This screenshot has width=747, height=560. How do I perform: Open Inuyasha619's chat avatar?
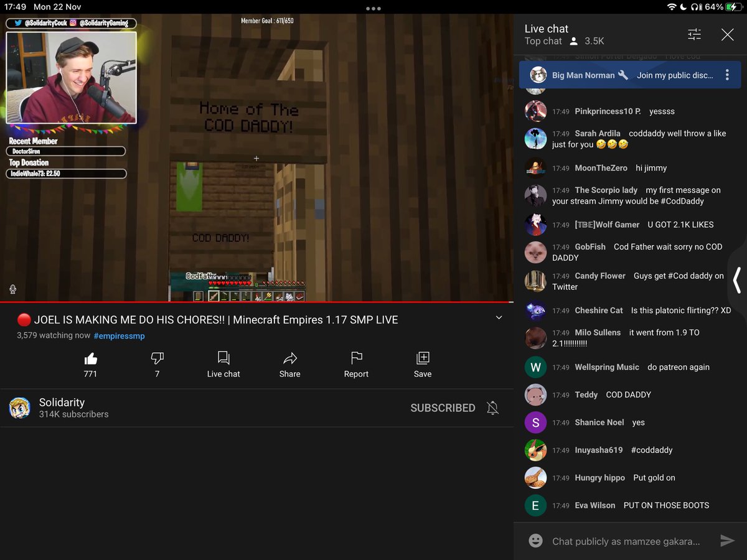[535, 450]
